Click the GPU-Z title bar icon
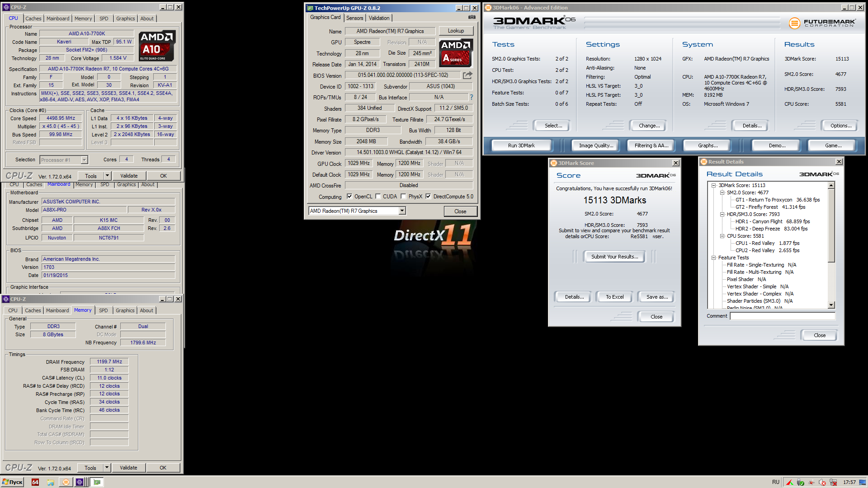This screenshot has height=488, width=868. coord(310,8)
